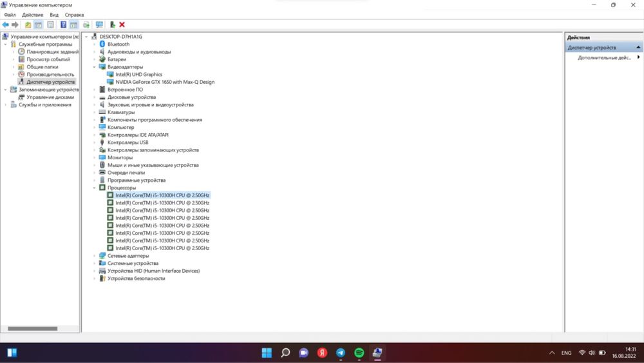Select Общие папки in left tree

pyautogui.click(x=43, y=66)
